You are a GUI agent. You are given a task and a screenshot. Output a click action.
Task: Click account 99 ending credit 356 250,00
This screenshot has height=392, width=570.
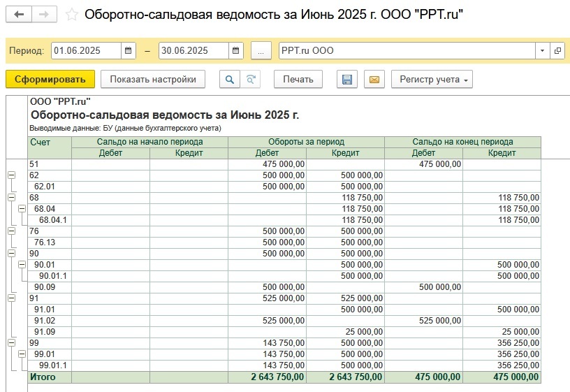[502, 343]
